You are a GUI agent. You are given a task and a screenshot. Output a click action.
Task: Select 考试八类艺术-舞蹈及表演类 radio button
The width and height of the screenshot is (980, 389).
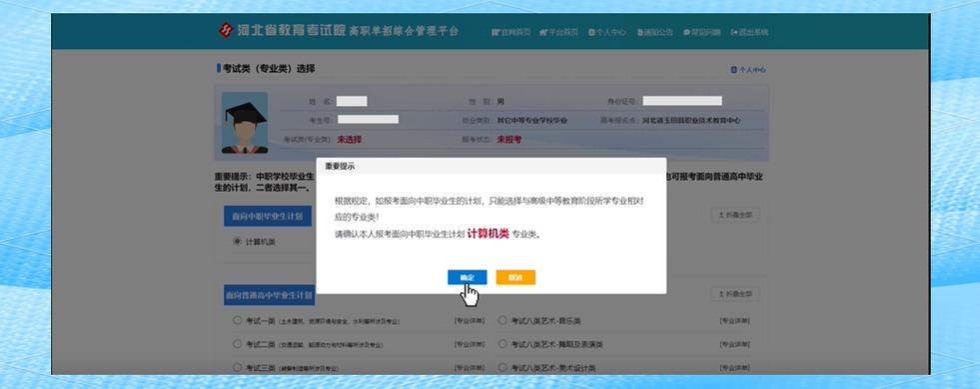[502, 344]
